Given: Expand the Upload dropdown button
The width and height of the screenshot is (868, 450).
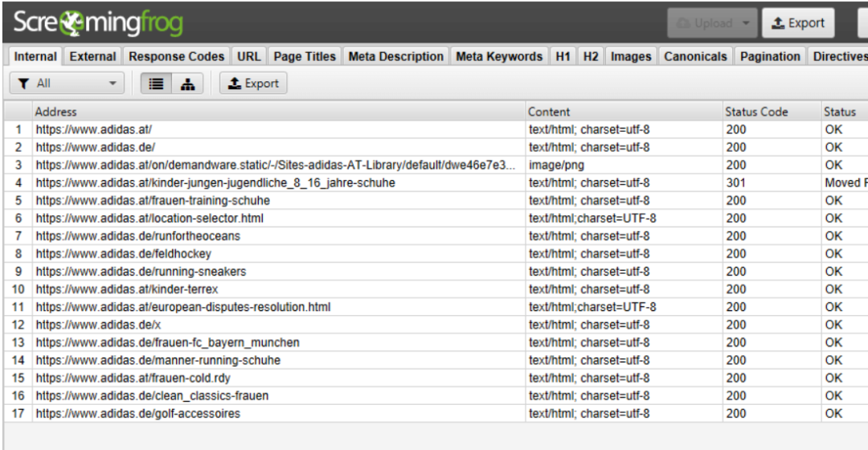Looking at the screenshot, I should 711,23.
